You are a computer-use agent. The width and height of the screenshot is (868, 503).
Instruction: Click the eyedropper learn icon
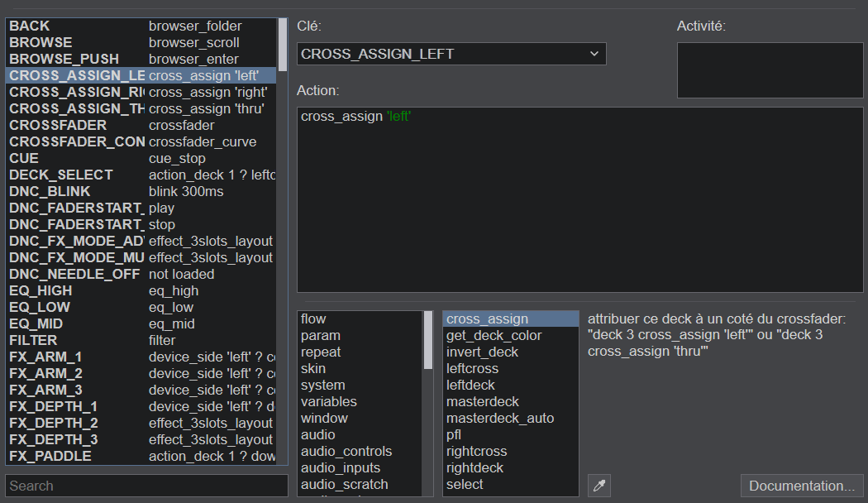tap(599, 486)
